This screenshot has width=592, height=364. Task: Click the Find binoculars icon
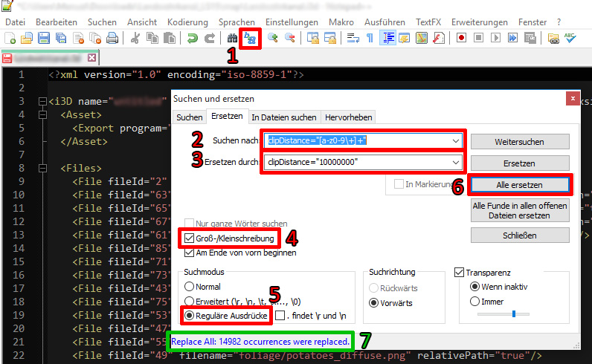coord(232,37)
